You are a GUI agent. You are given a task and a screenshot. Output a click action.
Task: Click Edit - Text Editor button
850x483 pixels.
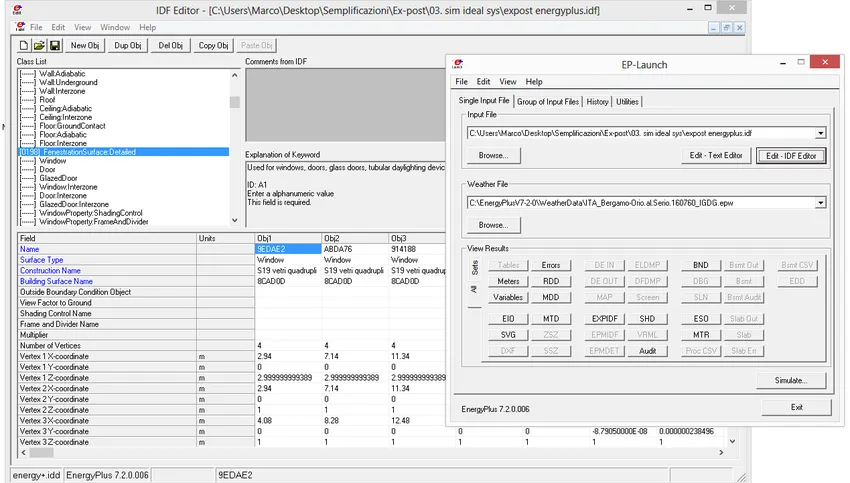716,156
